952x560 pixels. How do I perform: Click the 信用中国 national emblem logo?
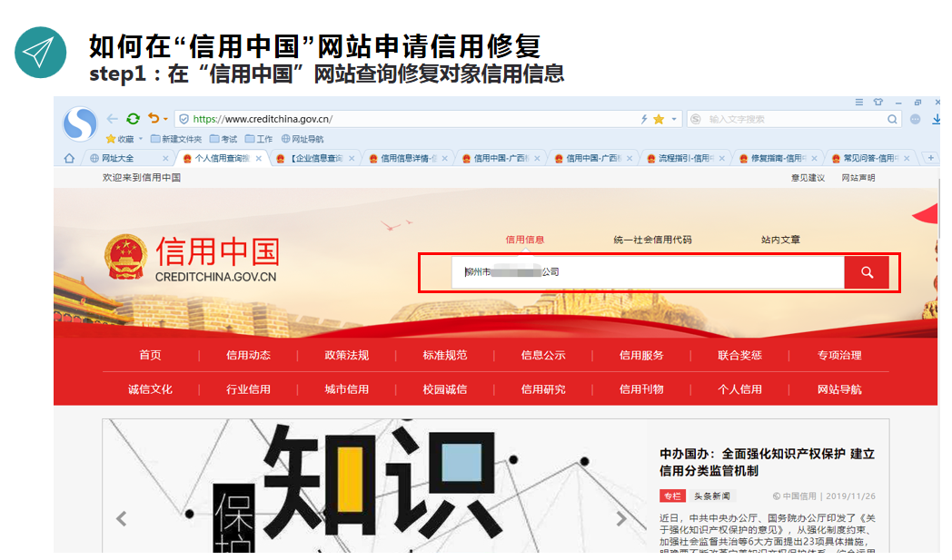[x=125, y=257]
